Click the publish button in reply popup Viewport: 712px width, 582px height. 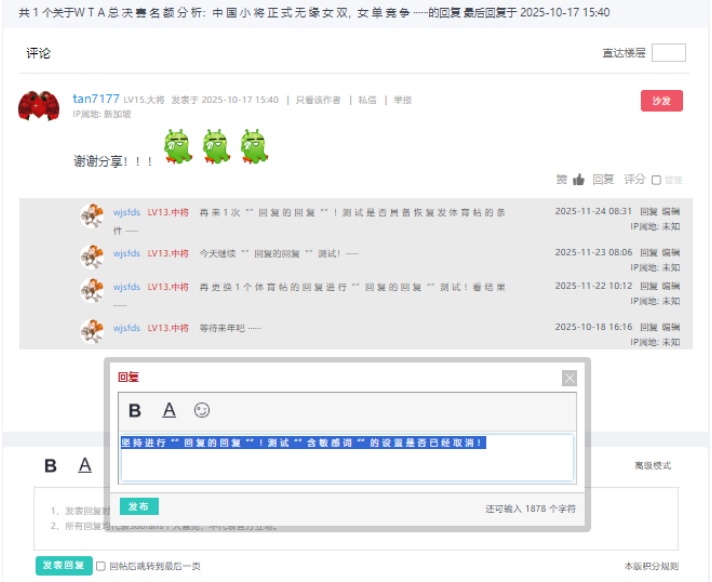[139, 507]
